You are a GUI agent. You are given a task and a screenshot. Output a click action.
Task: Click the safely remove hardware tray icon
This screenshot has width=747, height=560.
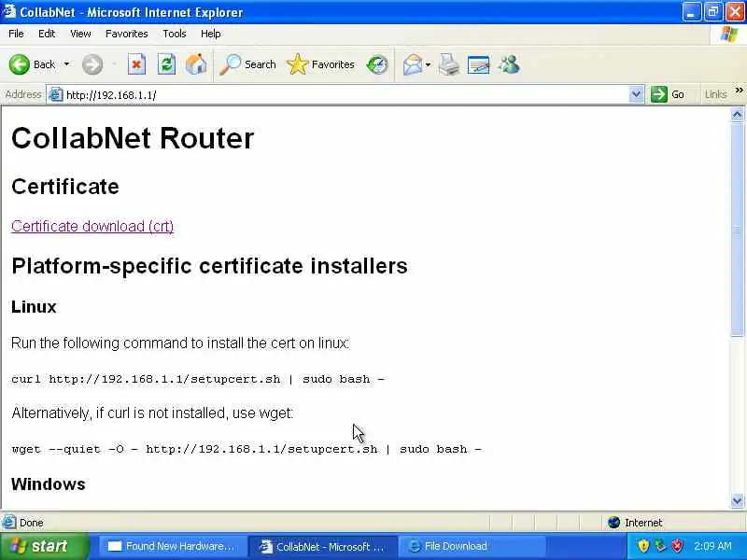tap(660, 546)
